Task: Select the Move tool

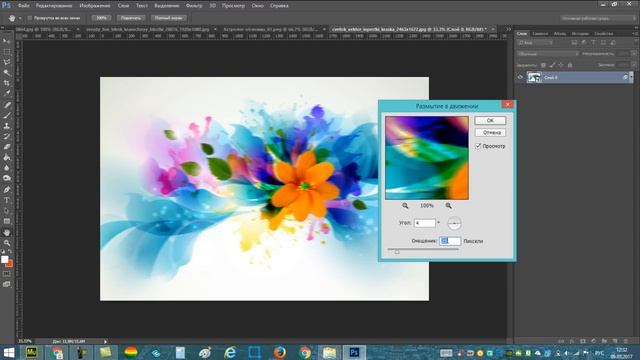Action: [7, 41]
